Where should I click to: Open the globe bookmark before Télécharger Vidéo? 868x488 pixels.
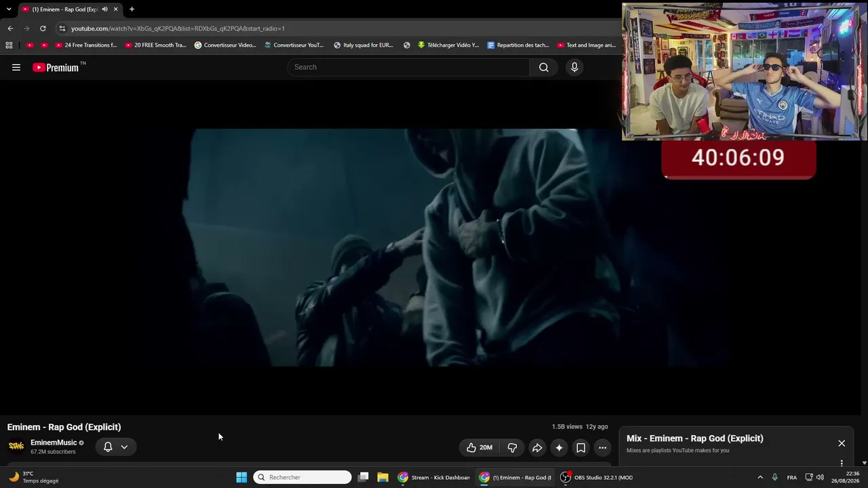(407, 45)
